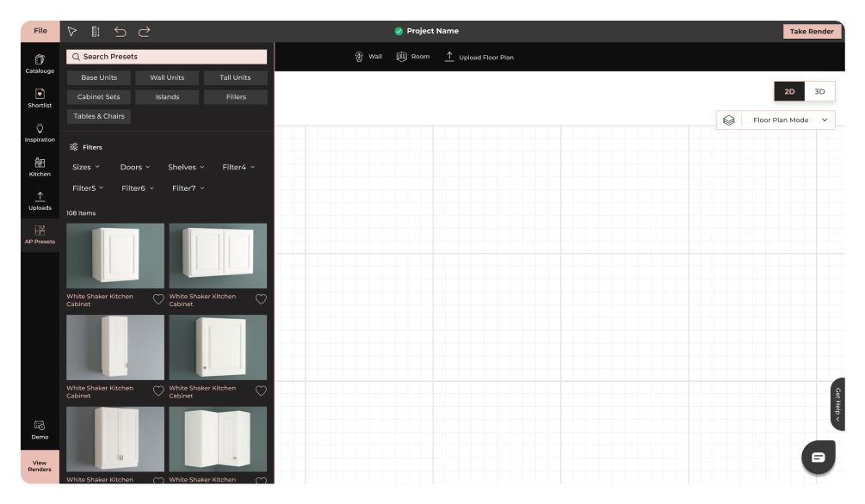Select the tall narrow cabinet thumbnail on grey background
The height and width of the screenshot is (504, 865).
pos(115,347)
